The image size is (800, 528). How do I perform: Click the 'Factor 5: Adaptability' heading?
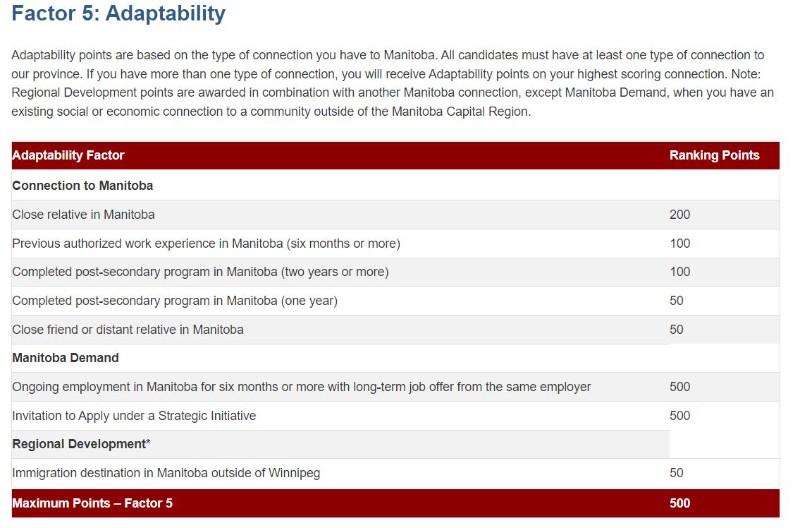tap(118, 13)
